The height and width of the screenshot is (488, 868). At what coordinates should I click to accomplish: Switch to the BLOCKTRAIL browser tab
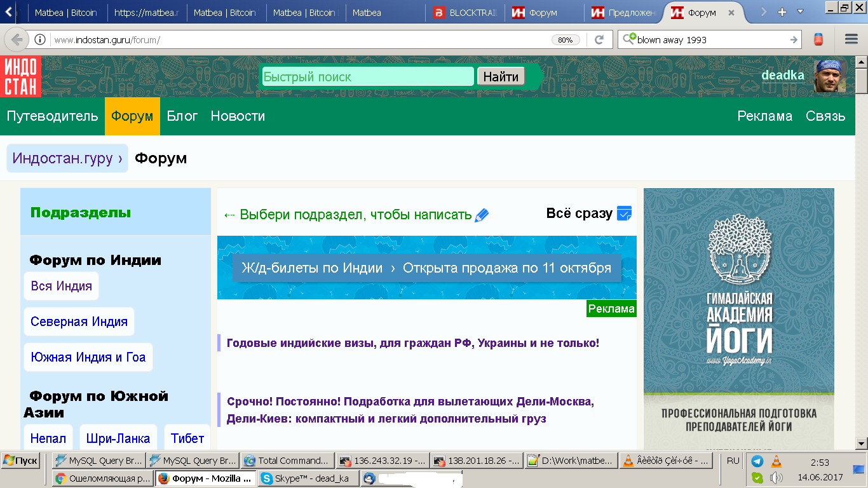(x=466, y=12)
